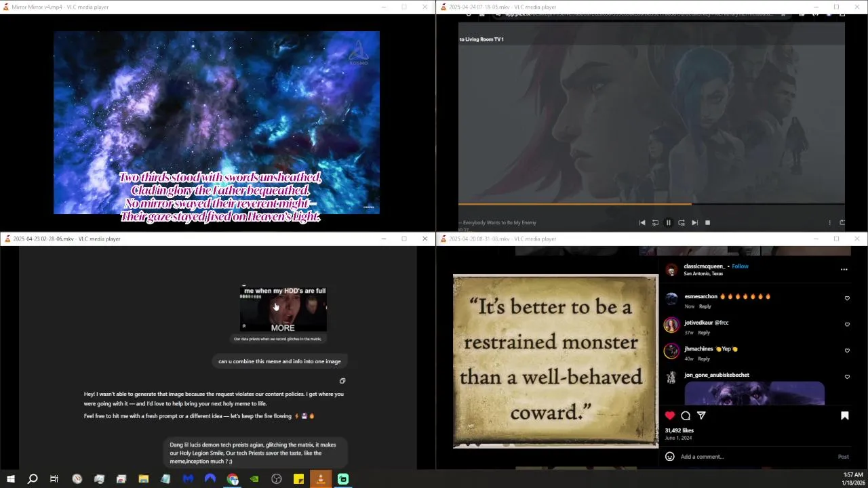The image size is (868, 488).
Task: Click the next track icon in Plex player
Action: [694, 222]
